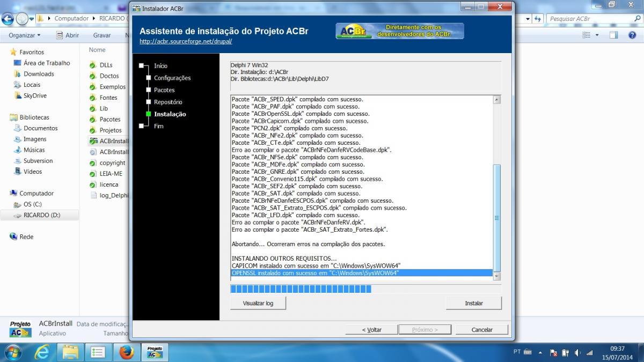Open the view options dropdown arrow

pyautogui.click(x=597, y=35)
